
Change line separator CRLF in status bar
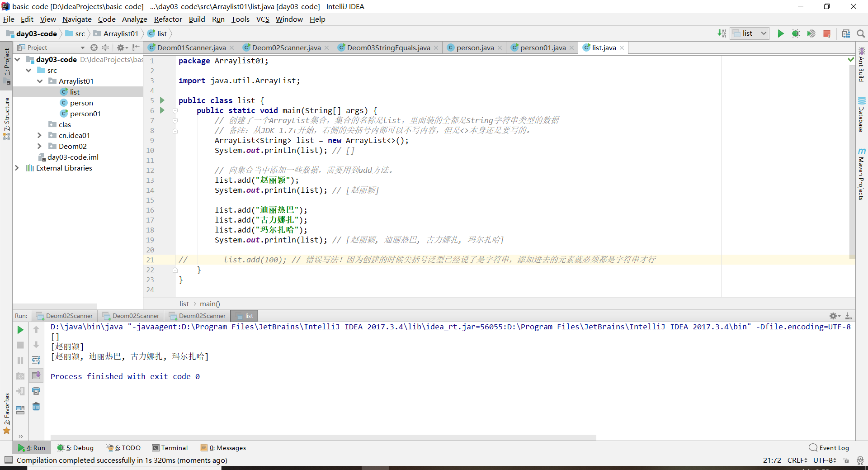(x=797, y=461)
